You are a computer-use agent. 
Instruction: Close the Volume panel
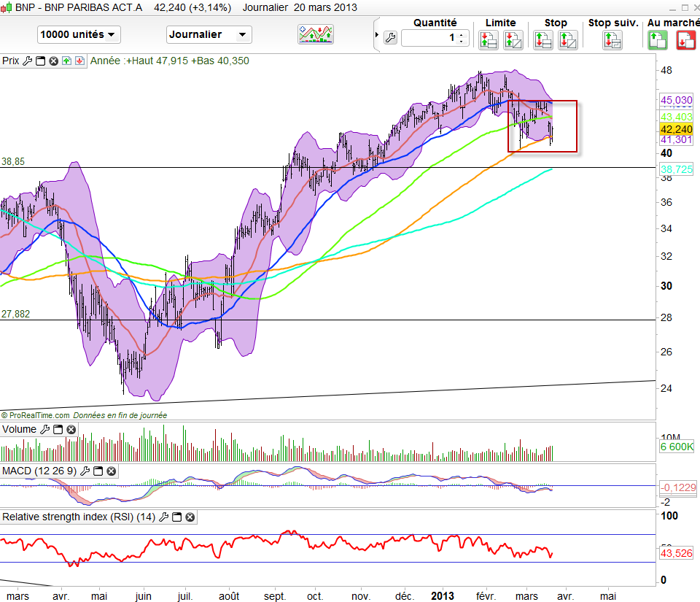tap(71, 430)
